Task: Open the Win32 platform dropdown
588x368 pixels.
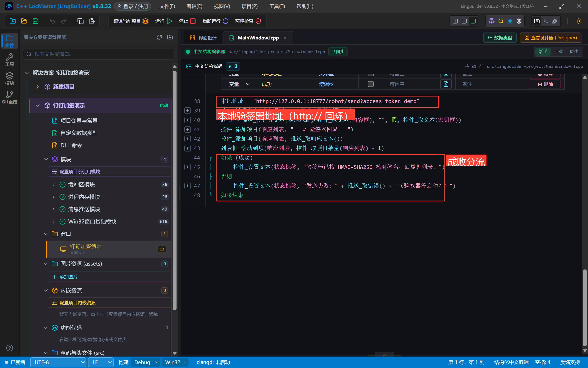Action: coord(176,362)
